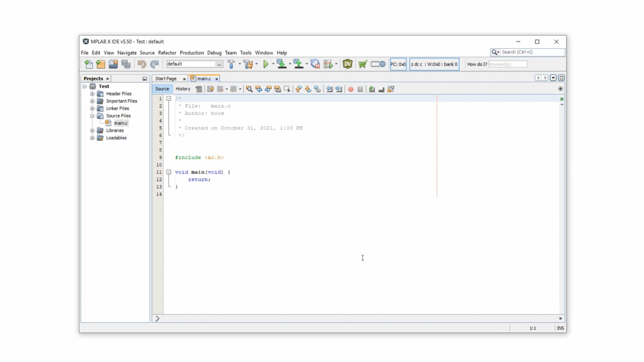
Task: Open the Production menu
Action: coord(192,53)
